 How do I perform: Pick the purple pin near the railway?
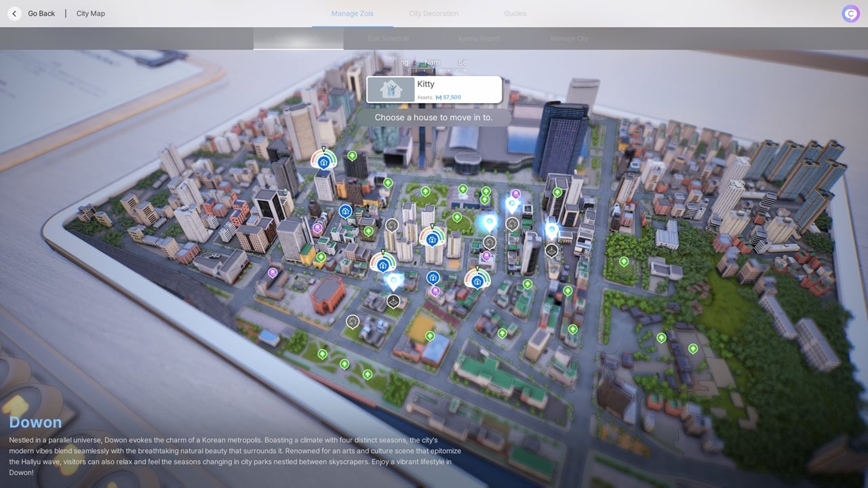[x=273, y=272]
